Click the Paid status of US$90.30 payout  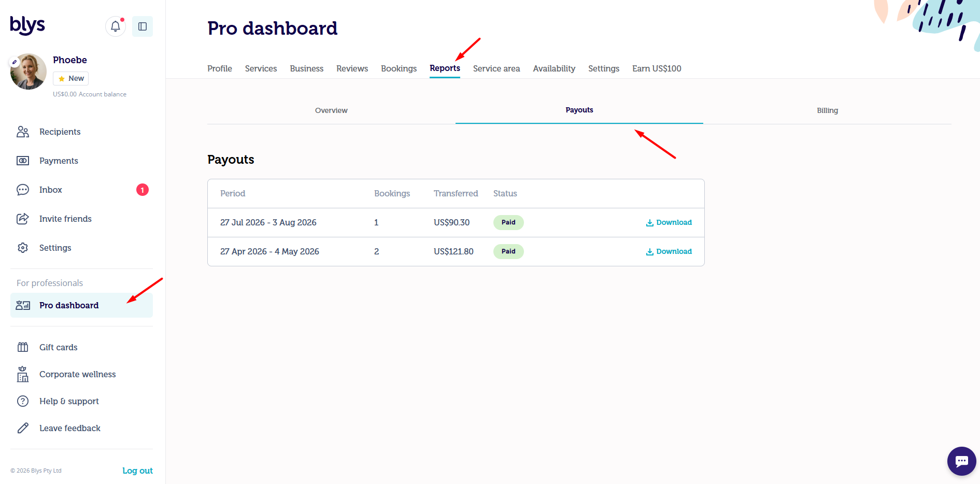coord(508,222)
